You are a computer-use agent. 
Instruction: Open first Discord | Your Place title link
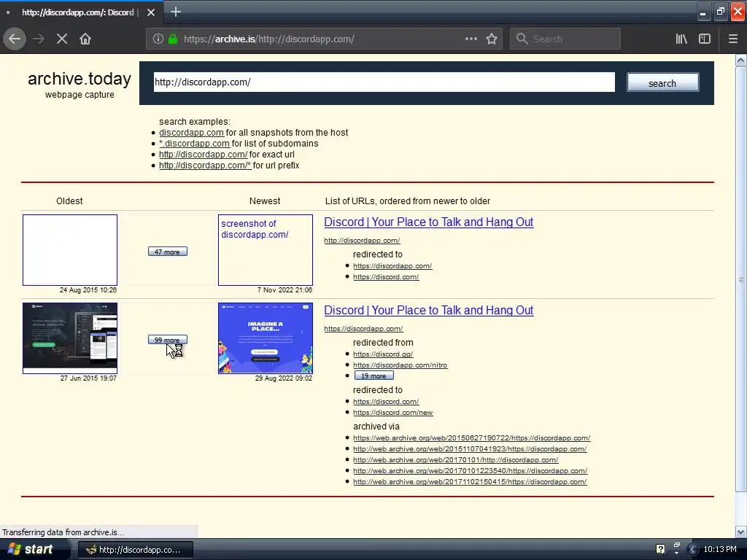429,222
